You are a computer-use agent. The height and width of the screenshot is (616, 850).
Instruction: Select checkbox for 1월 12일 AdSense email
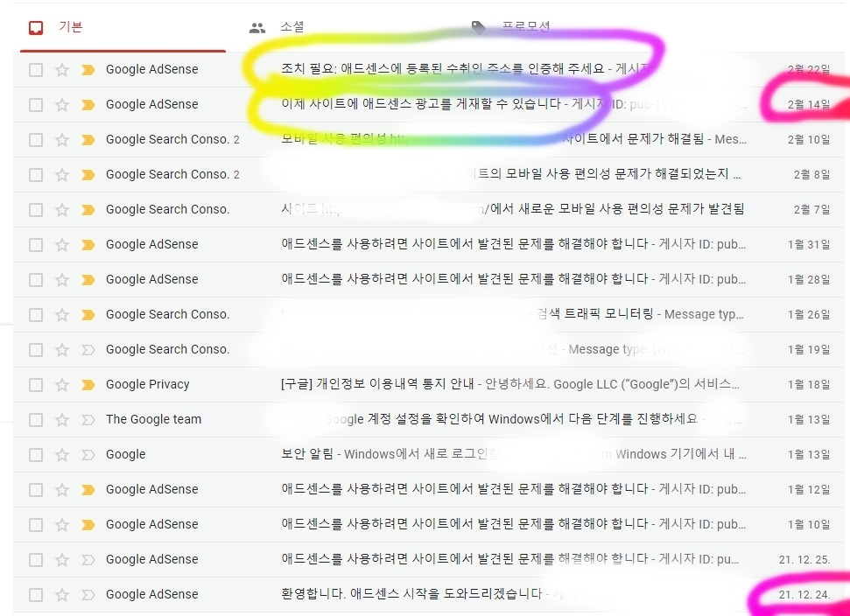[36, 490]
